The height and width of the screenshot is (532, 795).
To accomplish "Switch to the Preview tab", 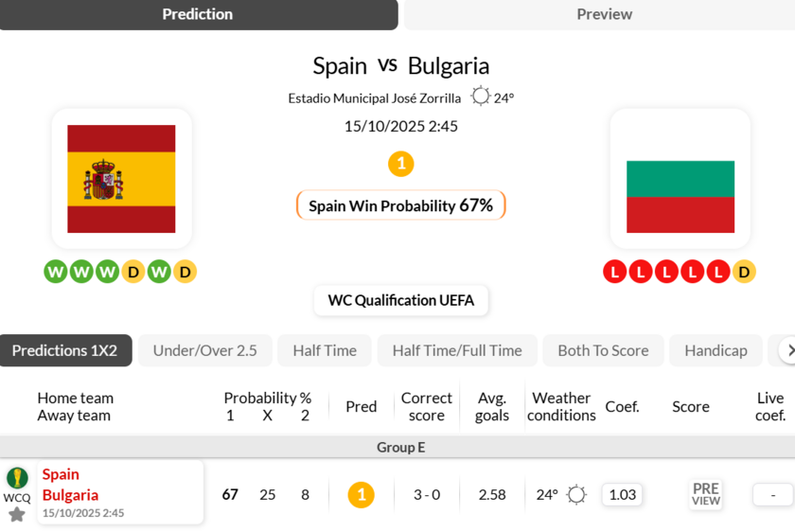I will coord(604,14).
